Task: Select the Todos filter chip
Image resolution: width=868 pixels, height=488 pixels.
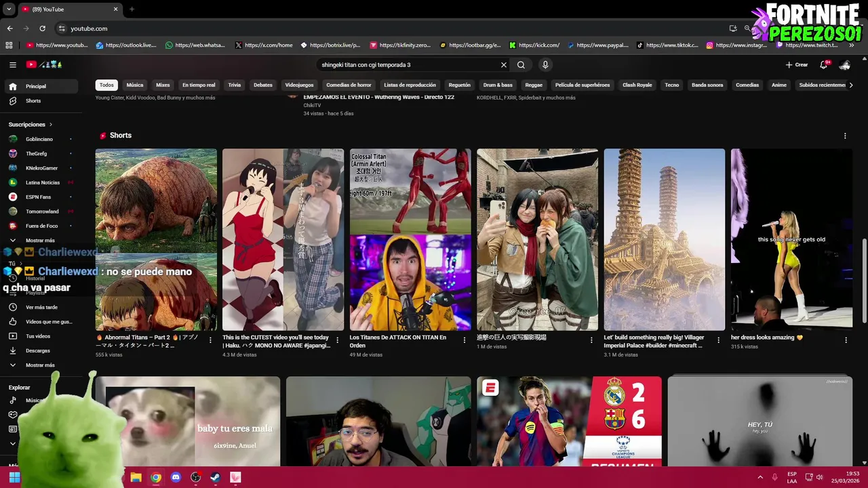Action: (x=106, y=85)
